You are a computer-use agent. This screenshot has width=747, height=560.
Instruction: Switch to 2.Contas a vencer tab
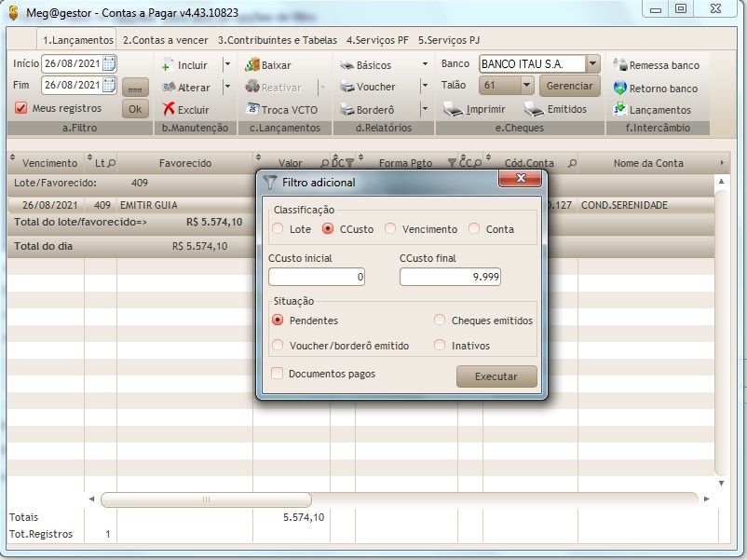coord(166,41)
